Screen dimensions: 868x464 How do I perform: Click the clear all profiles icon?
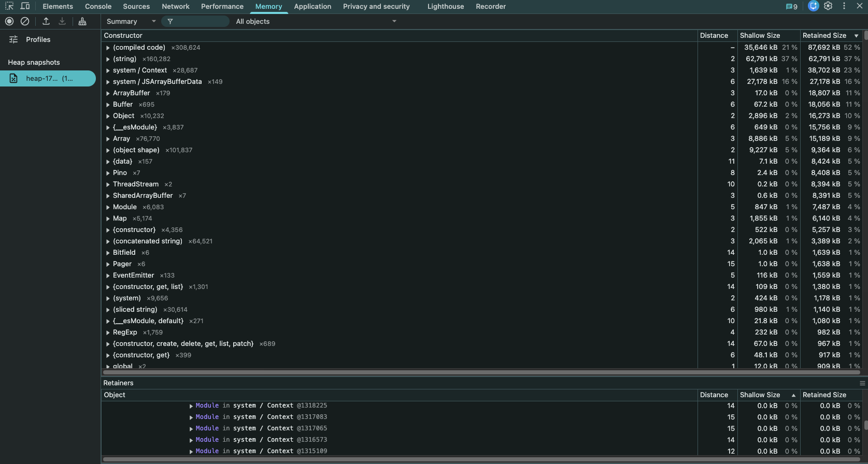pos(25,21)
